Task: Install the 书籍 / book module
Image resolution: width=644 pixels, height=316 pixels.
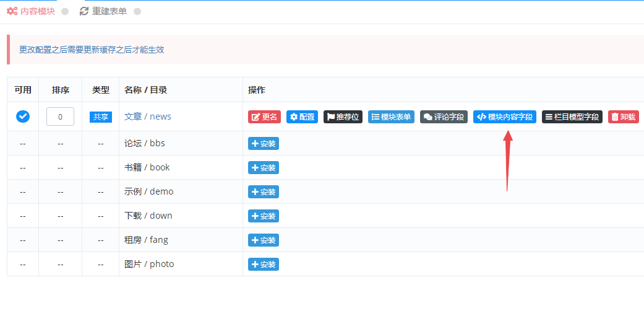Action: coord(264,168)
